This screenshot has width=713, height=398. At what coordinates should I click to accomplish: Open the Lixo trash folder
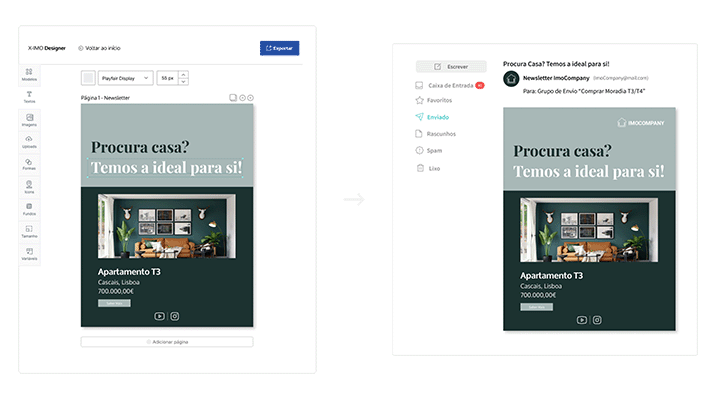coord(428,168)
